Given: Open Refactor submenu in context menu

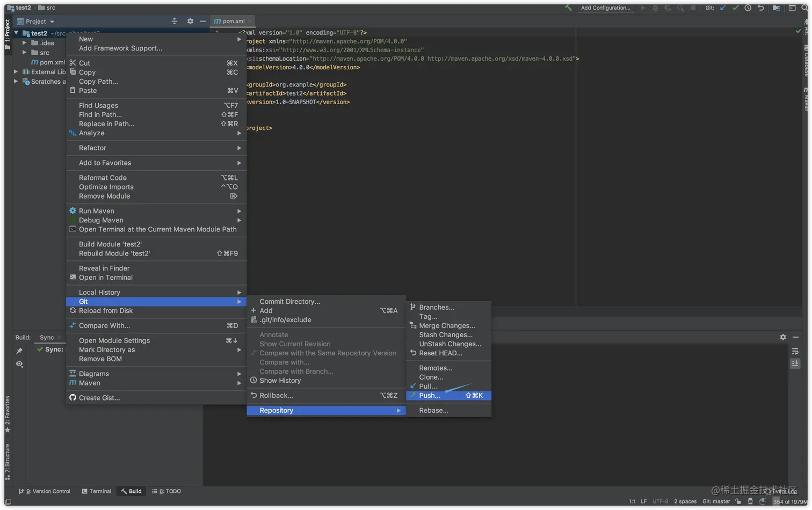Looking at the screenshot, I should pyautogui.click(x=156, y=148).
